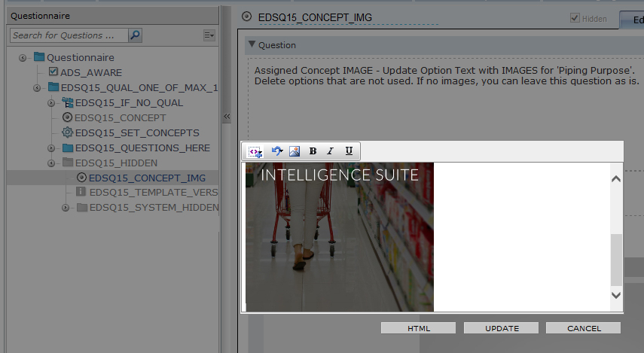
Task: Click the undo icon in editor toolbar
Action: pyautogui.click(x=277, y=151)
